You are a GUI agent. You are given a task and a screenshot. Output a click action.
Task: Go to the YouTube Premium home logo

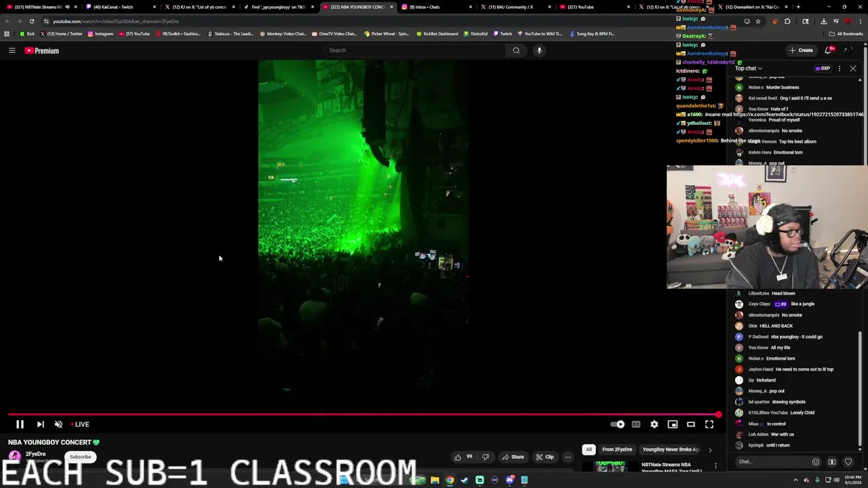point(42,51)
